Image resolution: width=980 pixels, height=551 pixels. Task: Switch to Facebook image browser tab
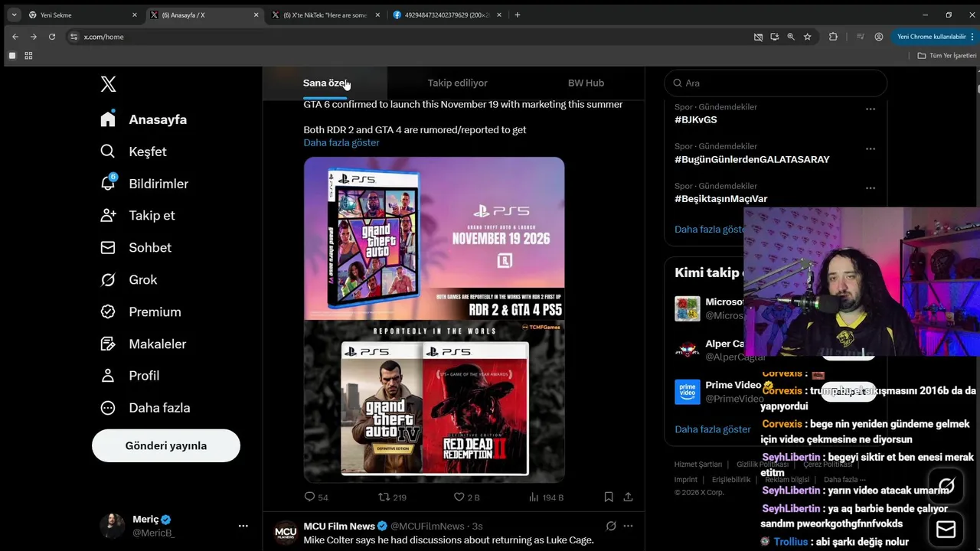tap(448, 15)
